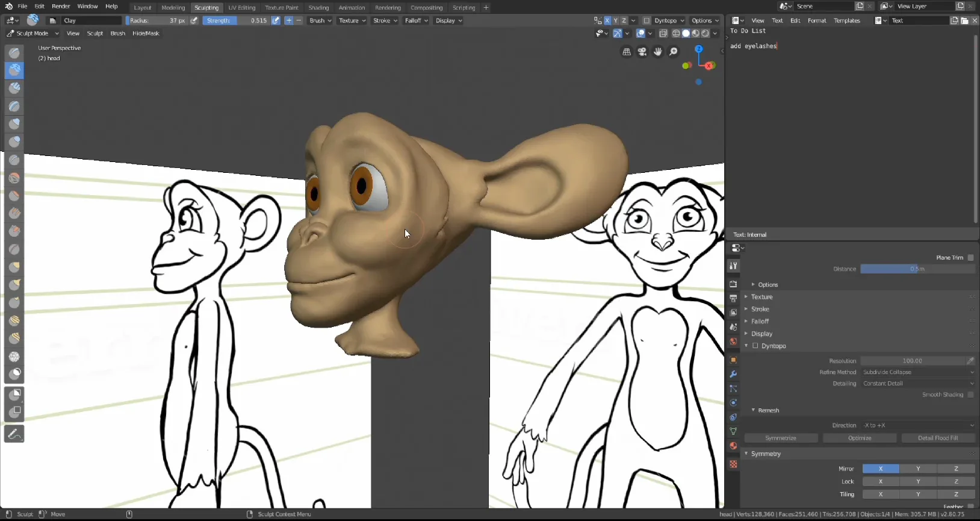This screenshot has width=980, height=521.
Task: Switch perspective/orthographic with grid icon
Action: pos(627,52)
